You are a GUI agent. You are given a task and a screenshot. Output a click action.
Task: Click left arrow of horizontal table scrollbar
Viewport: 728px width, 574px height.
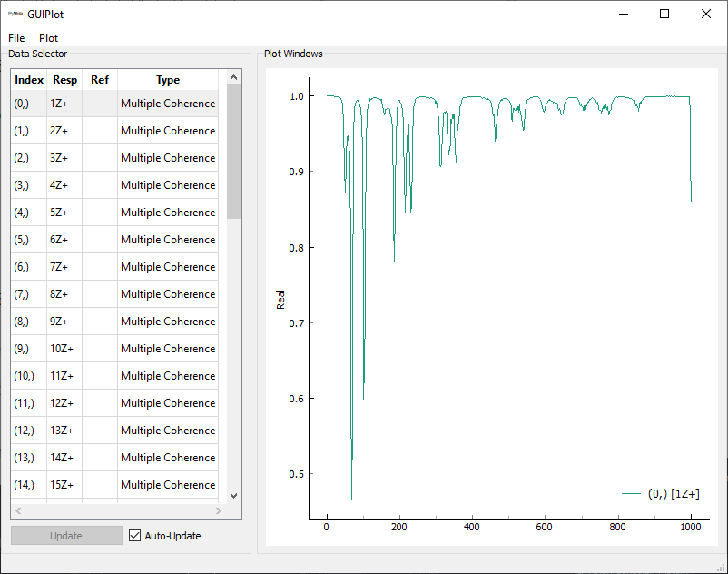click(x=19, y=511)
